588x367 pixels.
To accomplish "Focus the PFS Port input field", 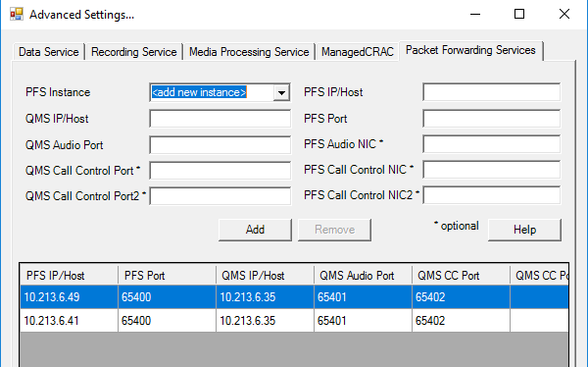I will pos(492,119).
